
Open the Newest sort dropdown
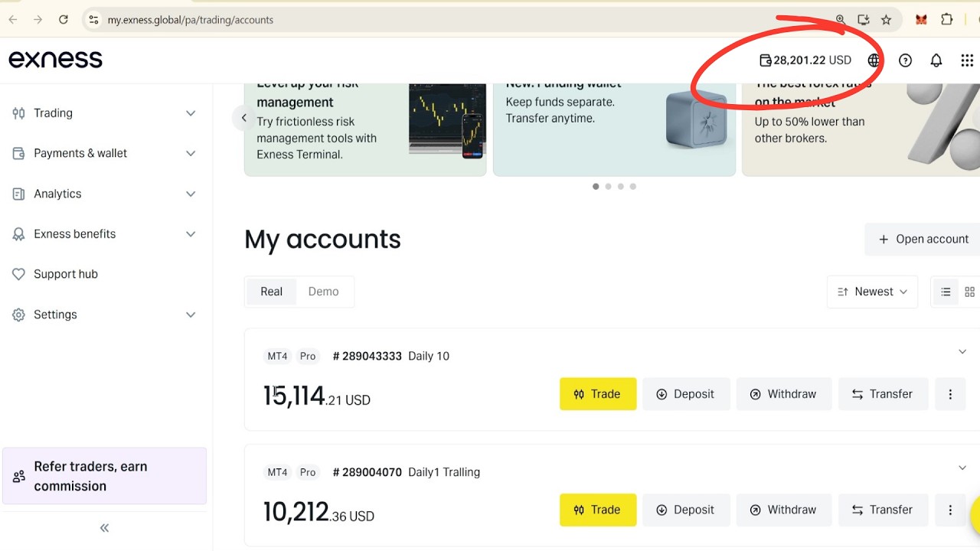coord(872,292)
